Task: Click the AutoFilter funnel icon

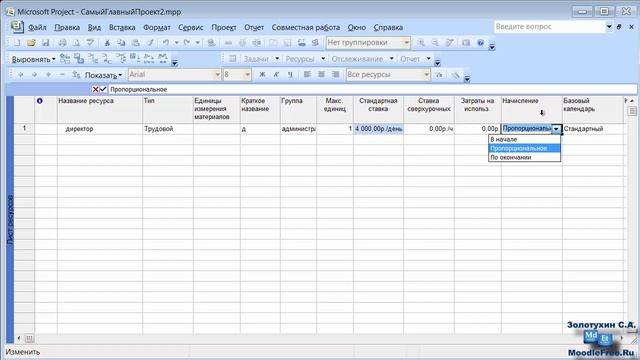Action: [x=439, y=75]
